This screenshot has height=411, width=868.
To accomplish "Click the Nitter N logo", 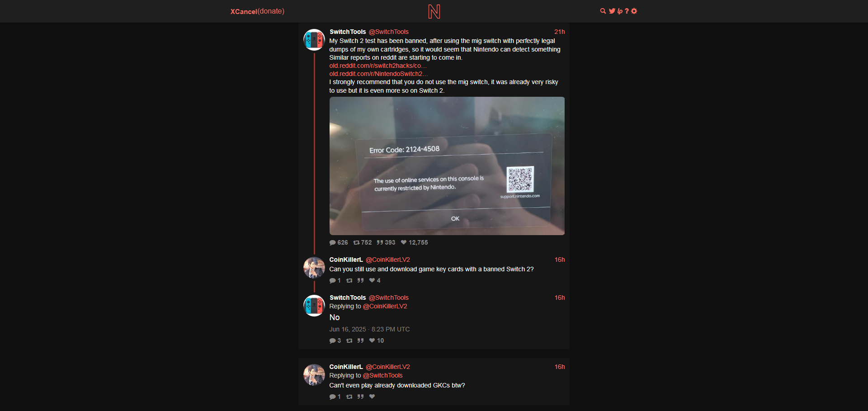I will [434, 11].
